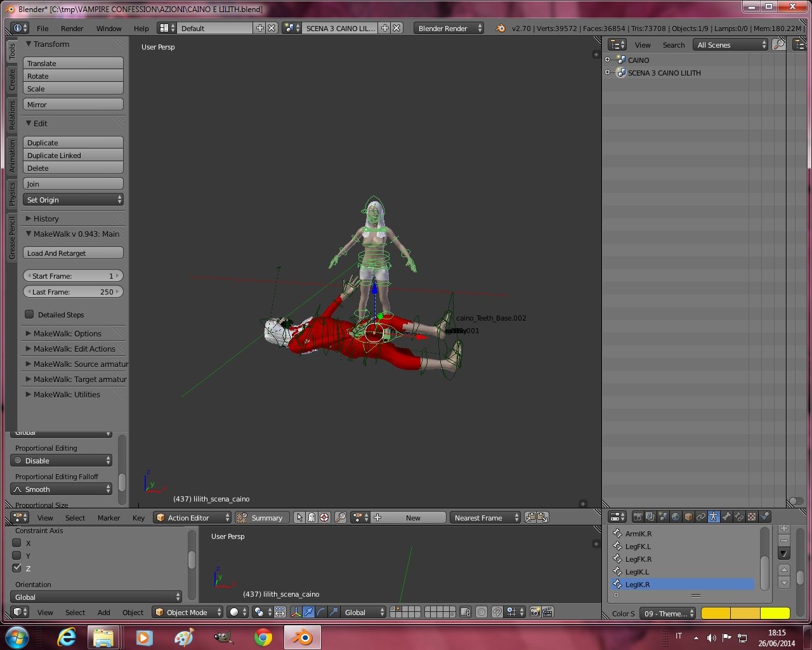Open Scene properties tab icon
The image size is (812, 650).
pyautogui.click(x=663, y=517)
